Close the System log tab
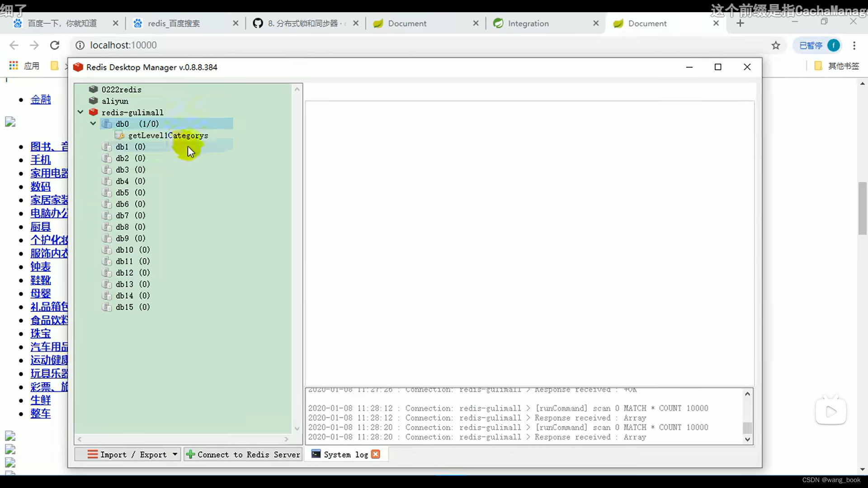Screen dimensions: 868x488 376,454
